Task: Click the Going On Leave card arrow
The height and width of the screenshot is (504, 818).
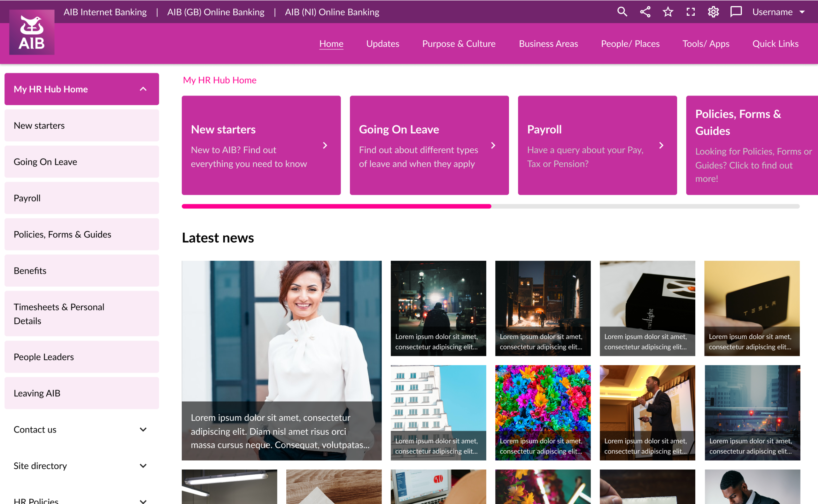Action: pos(493,145)
